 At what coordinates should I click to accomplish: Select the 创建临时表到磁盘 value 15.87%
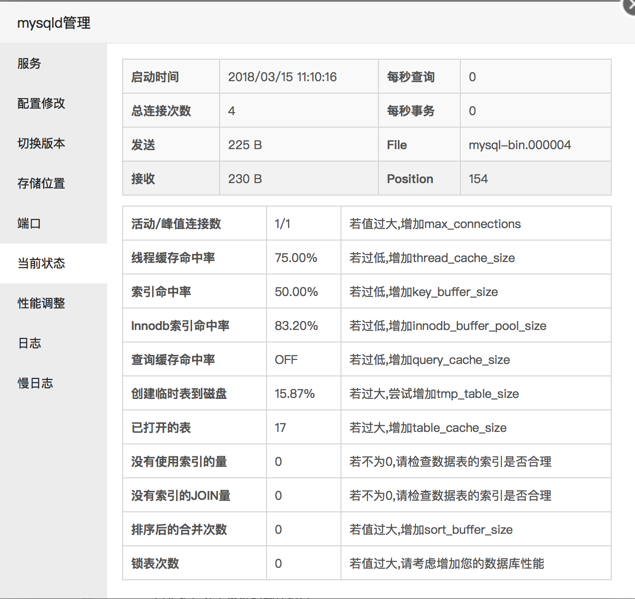294,394
